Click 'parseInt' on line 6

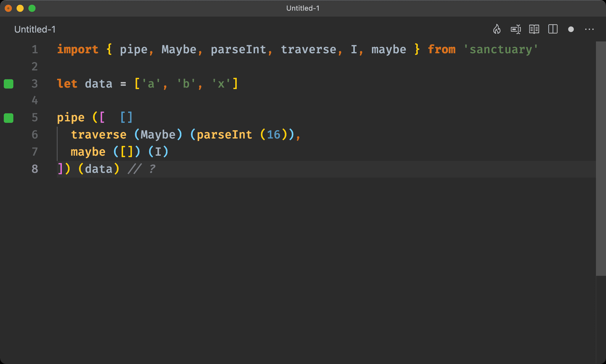225,135
